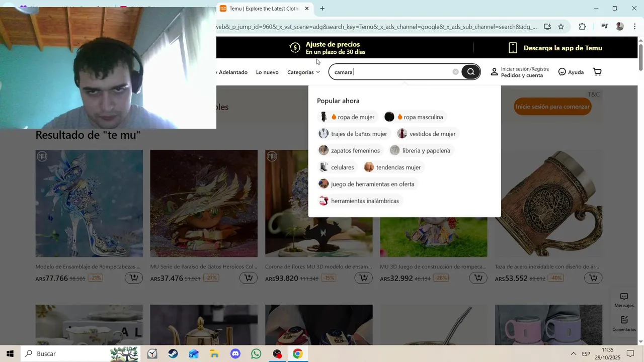Open a new browser tab
644x362 pixels.
point(322,9)
